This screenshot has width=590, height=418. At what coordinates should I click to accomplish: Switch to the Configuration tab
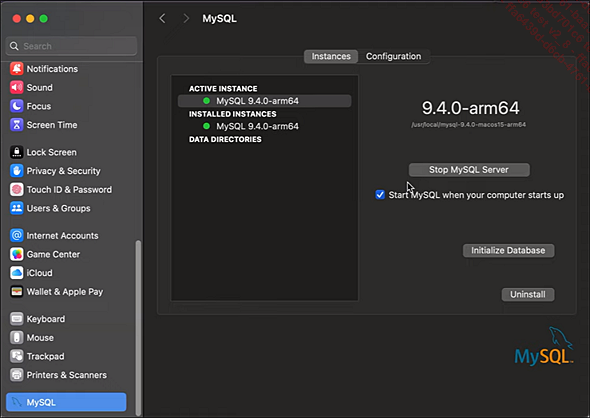(x=394, y=56)
